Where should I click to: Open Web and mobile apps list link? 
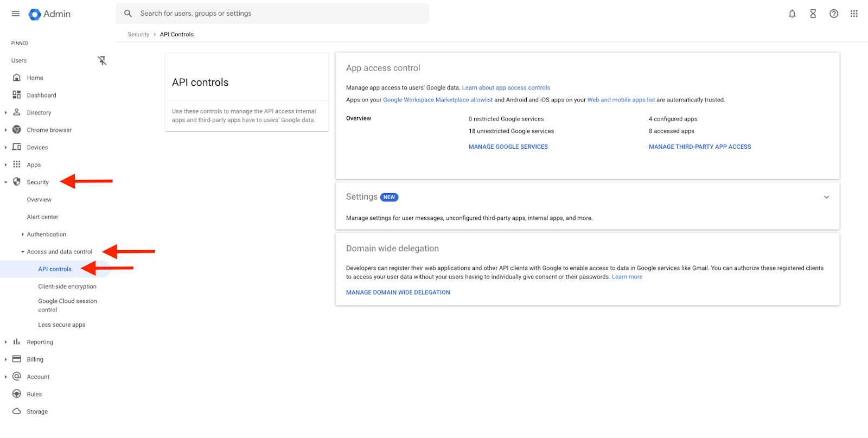tap(621, 100)
